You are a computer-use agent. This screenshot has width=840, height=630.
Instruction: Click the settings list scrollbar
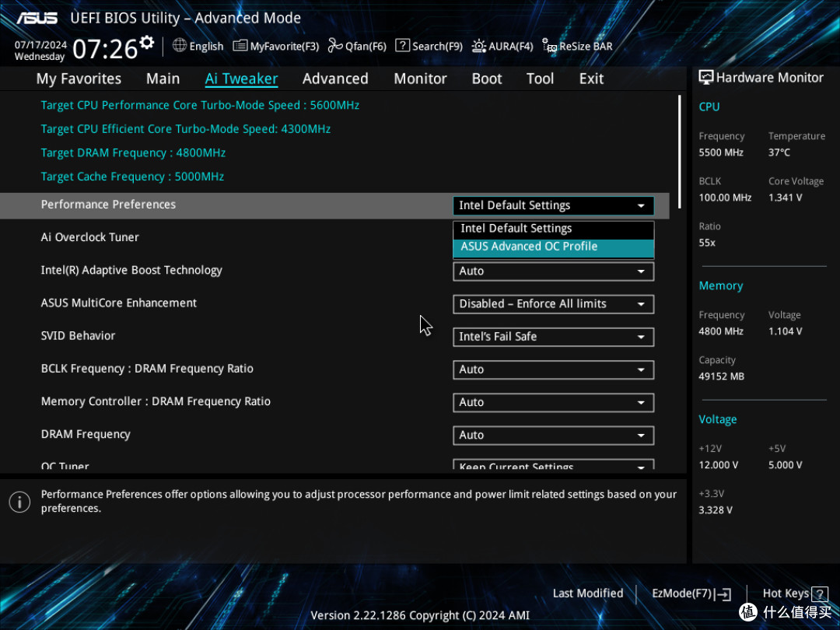pyautogui.click(x=679, y=152)
